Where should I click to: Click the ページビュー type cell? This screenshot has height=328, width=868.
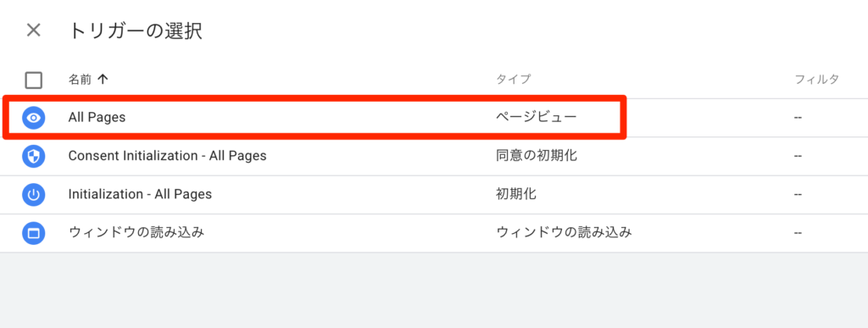[x=537, y=117]
